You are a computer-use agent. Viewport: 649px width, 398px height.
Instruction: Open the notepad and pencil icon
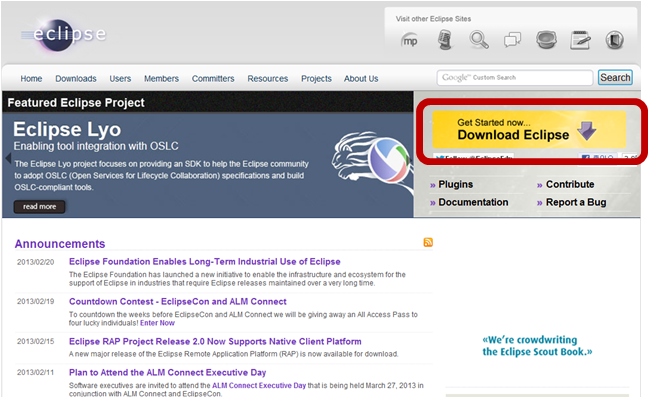[x=580, y=40]
